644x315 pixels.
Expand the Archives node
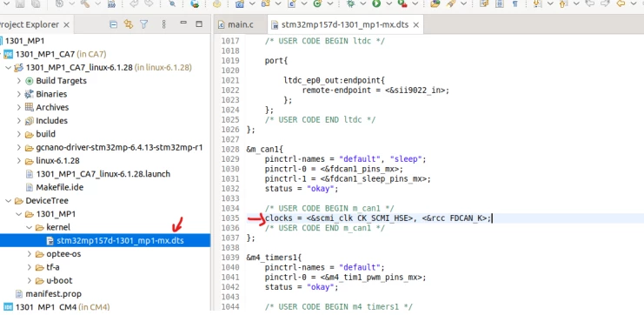pyautogui.click(x=19, y=107)
